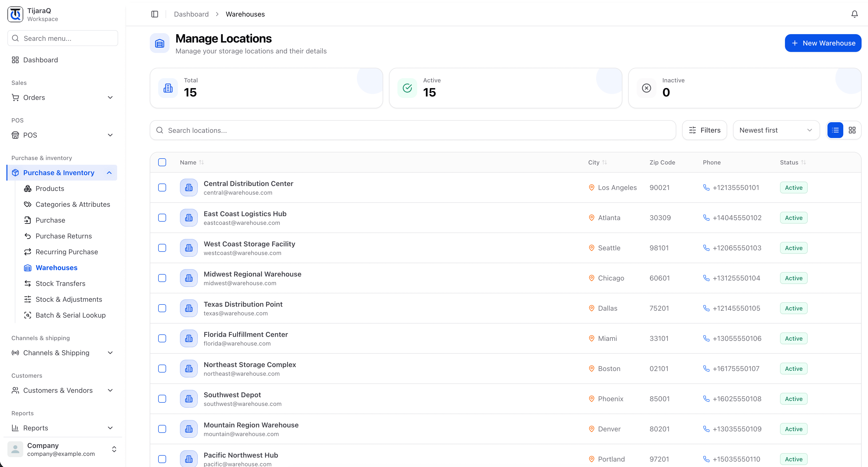
Task: Click the building icon for West Coast Storage Facility
Action: (x=189, y=248)
